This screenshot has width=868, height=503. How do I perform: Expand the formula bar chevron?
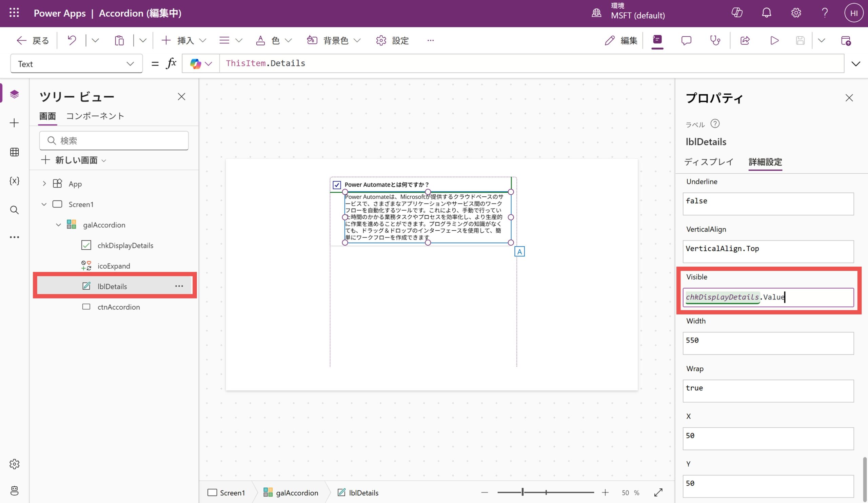tap(855, 64)
